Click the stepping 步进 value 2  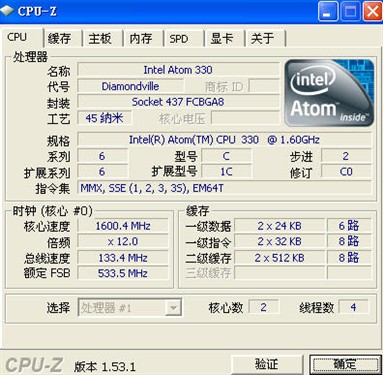(346, 156)
